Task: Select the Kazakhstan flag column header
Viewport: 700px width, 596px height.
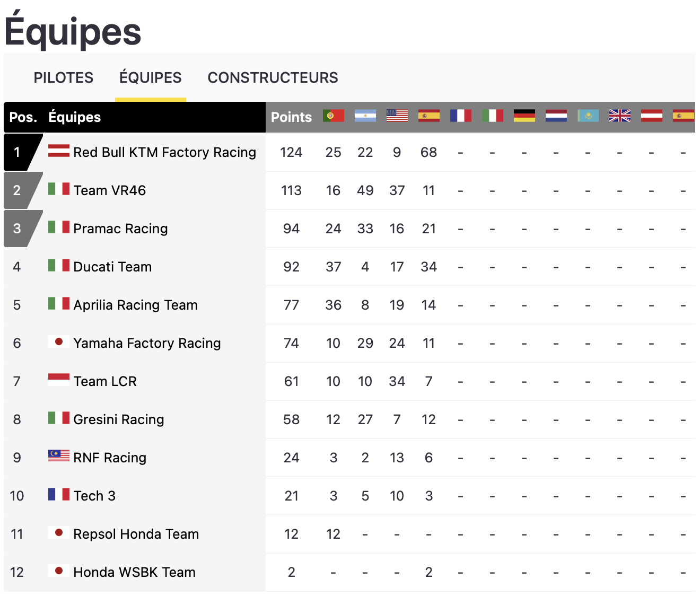Action: pyautogui.click(x=588, y=116)
